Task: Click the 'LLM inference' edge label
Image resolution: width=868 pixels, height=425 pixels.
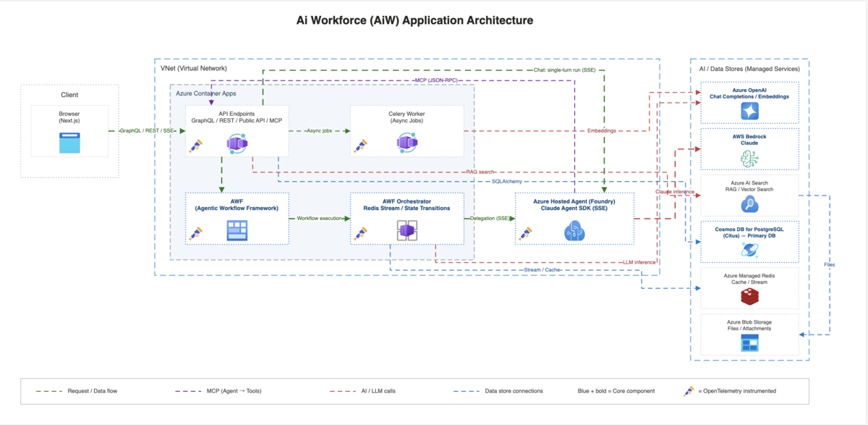Action: [x=639, y=261]
